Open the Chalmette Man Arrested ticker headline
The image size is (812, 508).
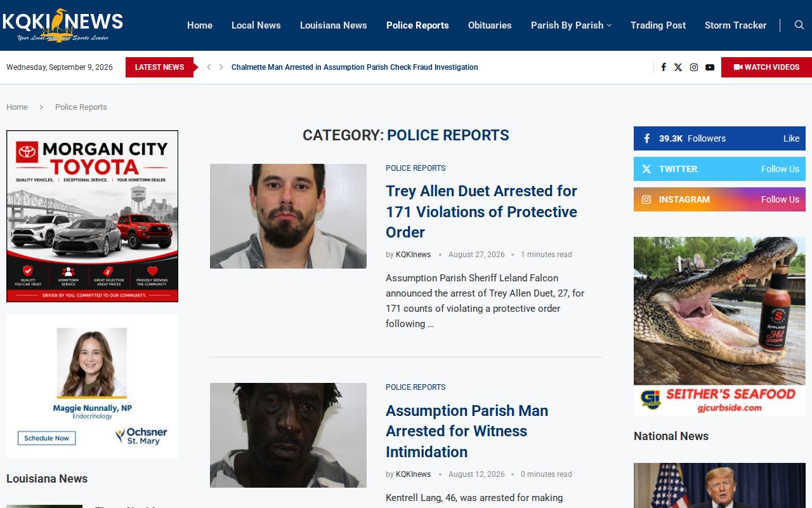tap(355, 67)
